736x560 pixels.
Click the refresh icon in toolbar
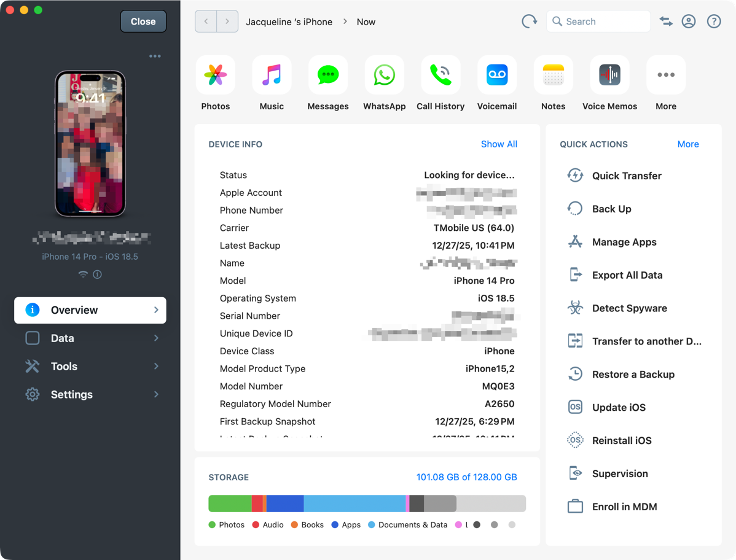(x=528, y=21)
